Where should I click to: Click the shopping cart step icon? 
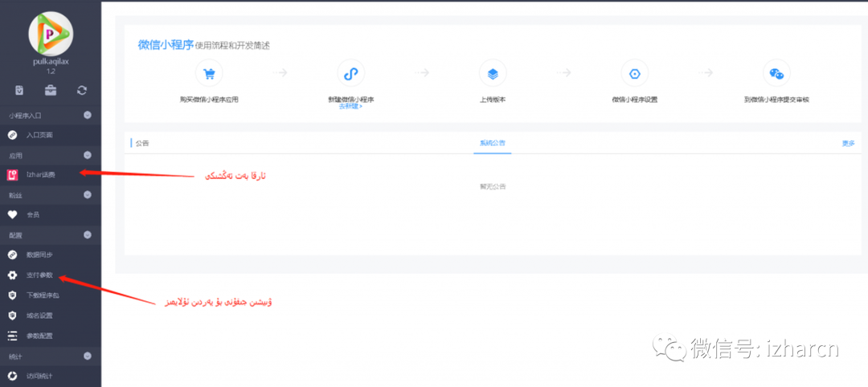[x=209, y=73]
